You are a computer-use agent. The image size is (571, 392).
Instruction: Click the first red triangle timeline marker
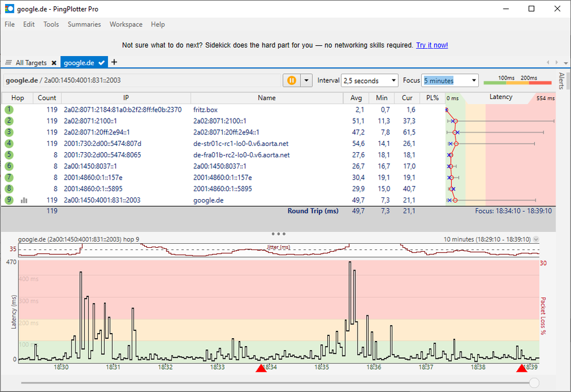tap(261, 368)
